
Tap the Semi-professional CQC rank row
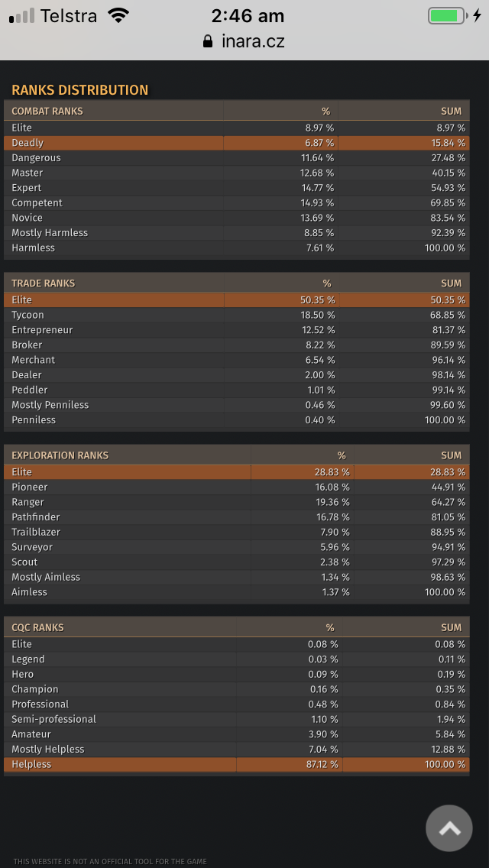click(x=236, y=719)
